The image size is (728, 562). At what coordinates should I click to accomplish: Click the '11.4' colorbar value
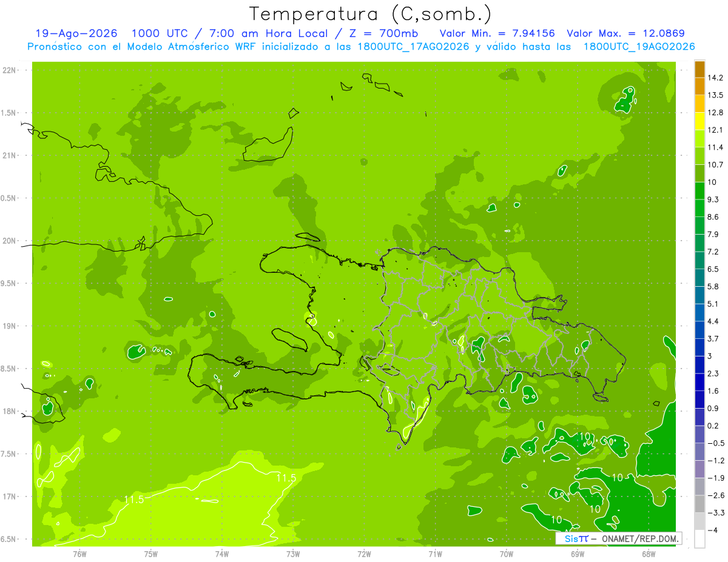click(x=715, y=147)
